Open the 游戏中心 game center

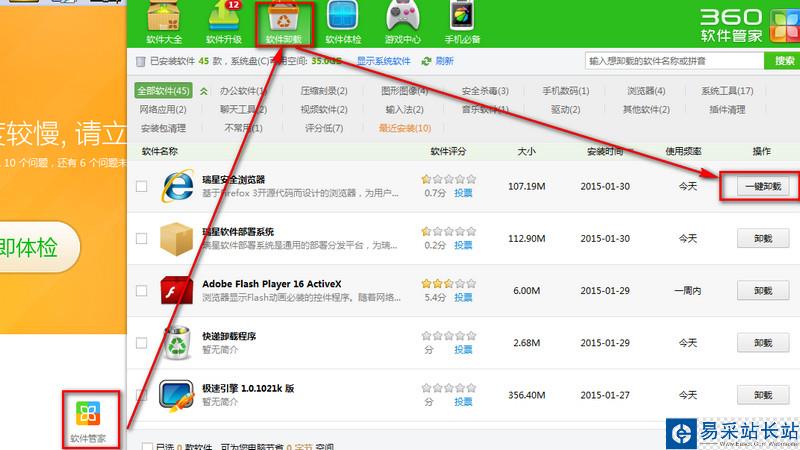coord(403,22)
